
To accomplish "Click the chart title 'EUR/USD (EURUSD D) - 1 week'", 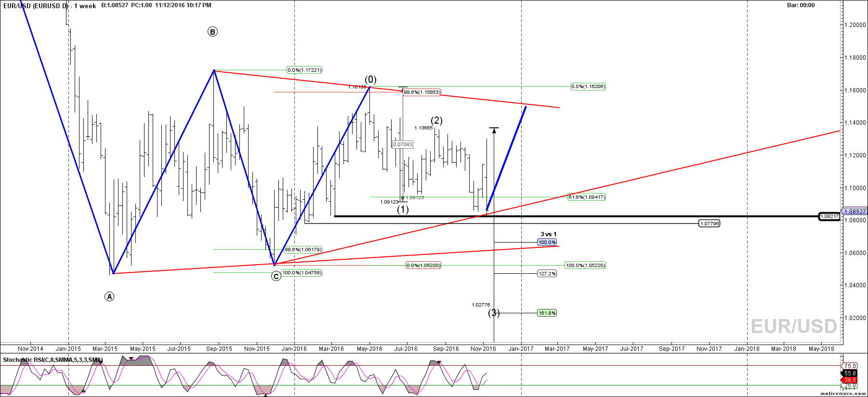I will coord(50,6).
